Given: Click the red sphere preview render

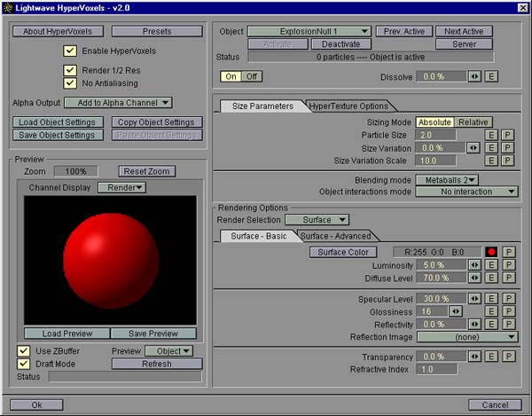Looking at the screenshot, I should tap(111, 261).
